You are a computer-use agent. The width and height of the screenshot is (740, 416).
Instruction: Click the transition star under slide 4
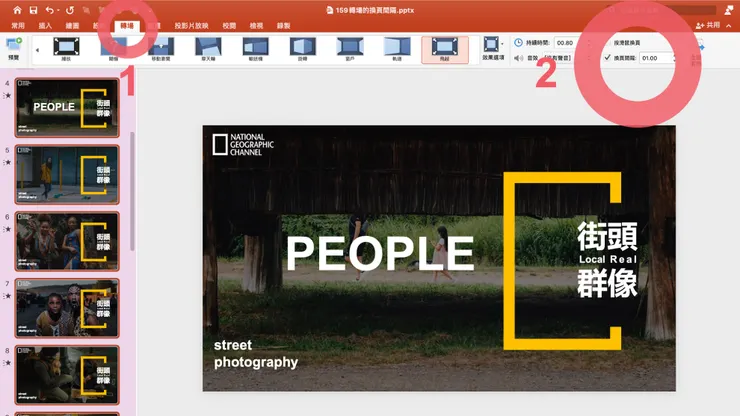(7, 95)
